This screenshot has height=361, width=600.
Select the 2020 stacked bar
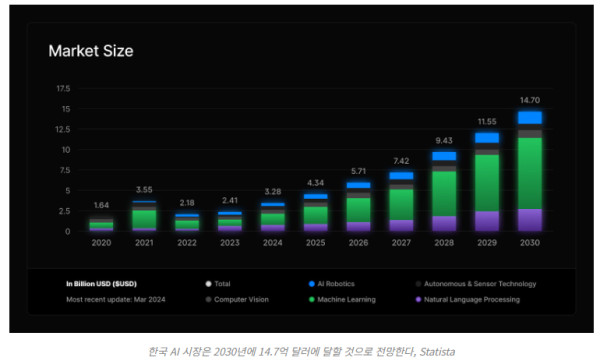[101, 225]
